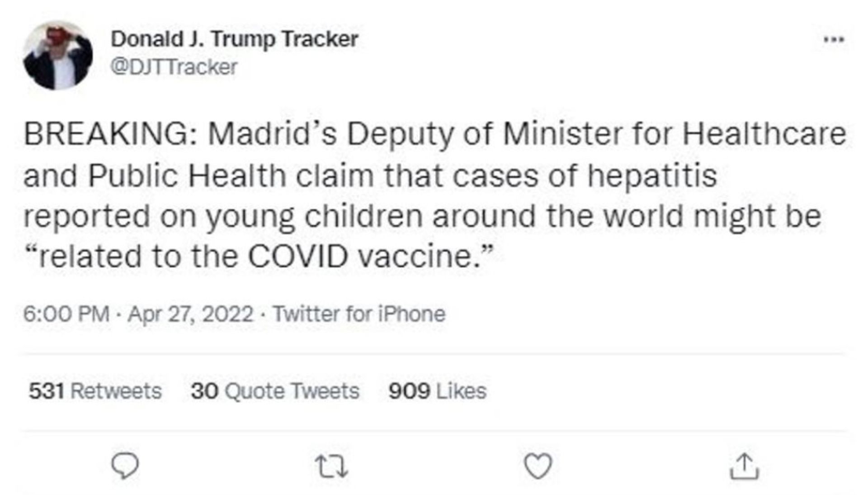The image size is (868, 495).
Task: Retweet this tweet using the arrows icon
Action: tap(331, 466)
